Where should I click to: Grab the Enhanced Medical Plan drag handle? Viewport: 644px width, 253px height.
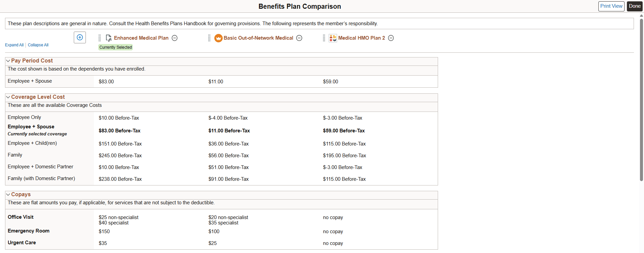[x=100, y=38]
